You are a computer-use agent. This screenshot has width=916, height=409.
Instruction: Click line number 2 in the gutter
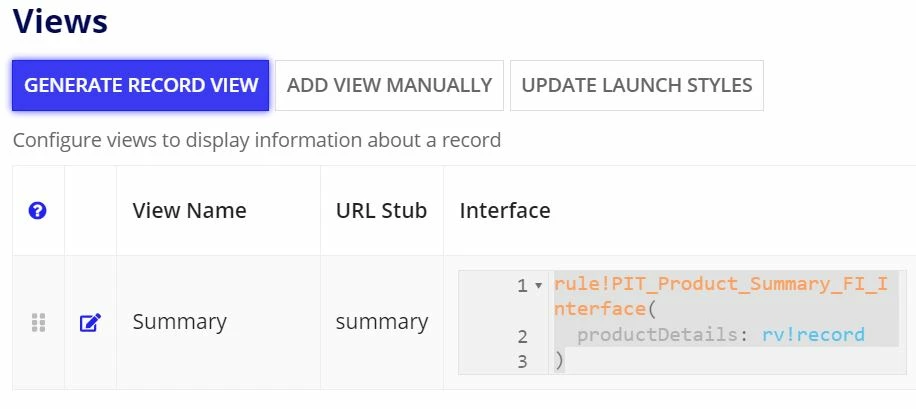pyautogui.click(x=522, y=336)
